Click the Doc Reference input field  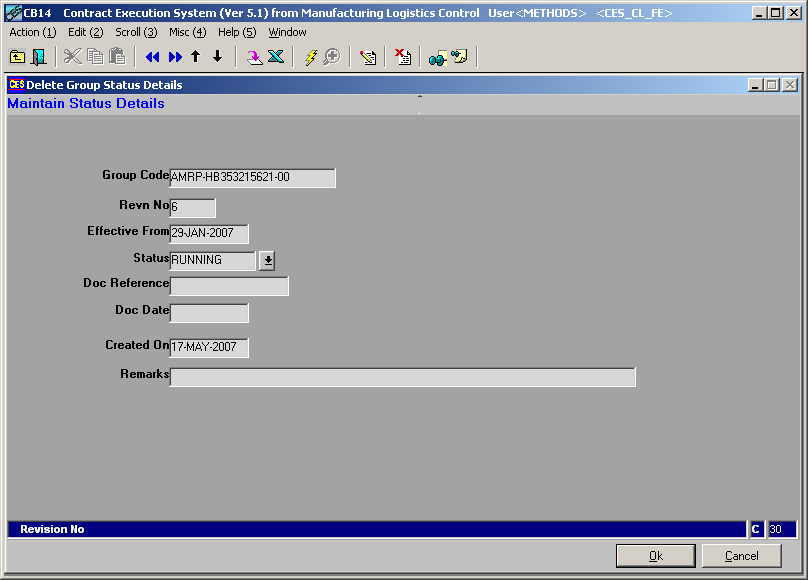[229, 286]
